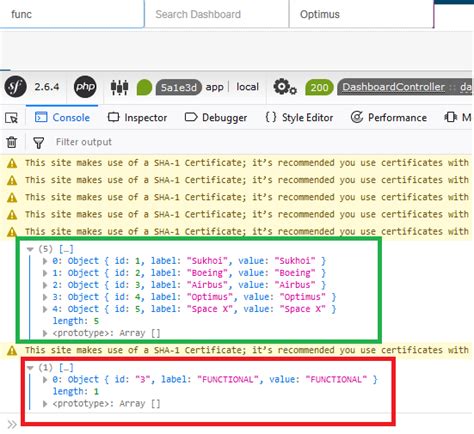Click the local environment label

pyautogui.click(x=247, y=87)
